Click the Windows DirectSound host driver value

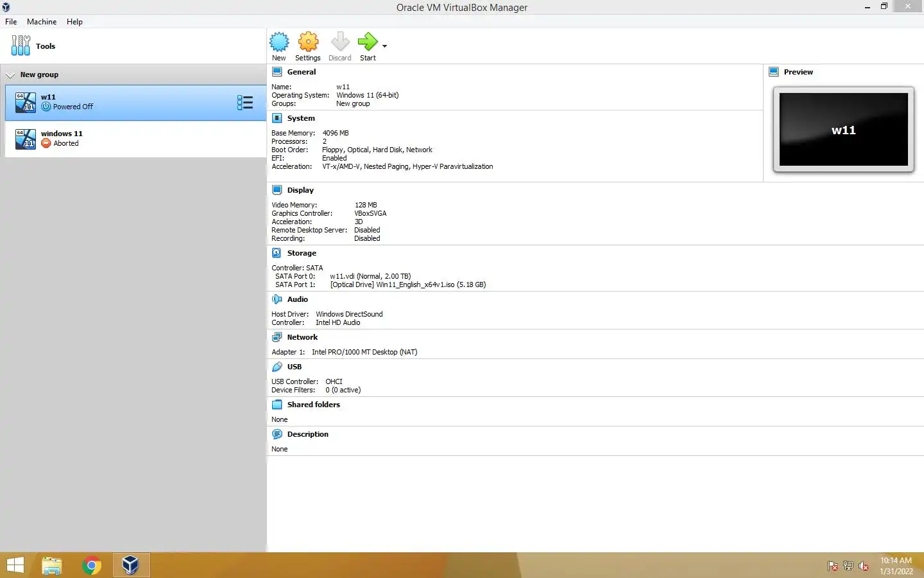(x=349, y=314)
